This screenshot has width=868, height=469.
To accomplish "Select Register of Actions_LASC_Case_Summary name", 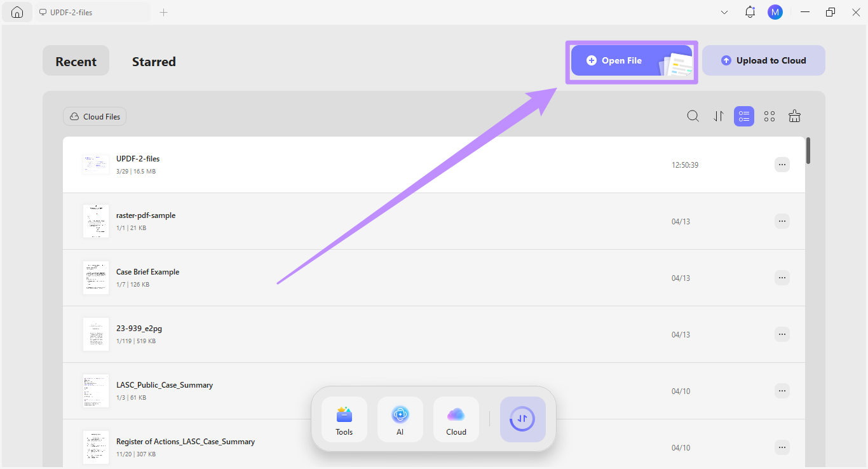I will click(x=186, y=442).
